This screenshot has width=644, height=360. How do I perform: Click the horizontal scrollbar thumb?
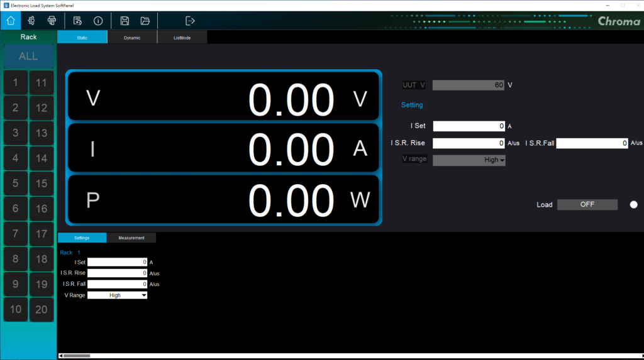(x=76, y=356)
